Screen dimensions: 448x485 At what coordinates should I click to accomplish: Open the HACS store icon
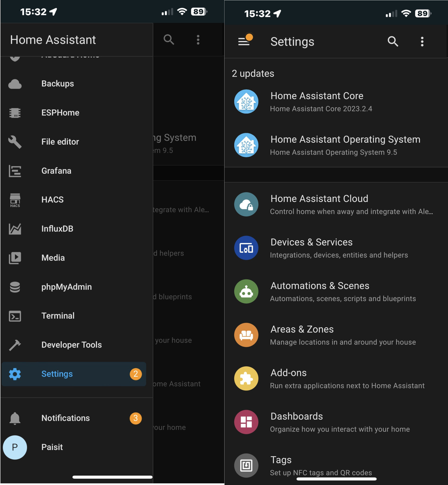point(15,200)
